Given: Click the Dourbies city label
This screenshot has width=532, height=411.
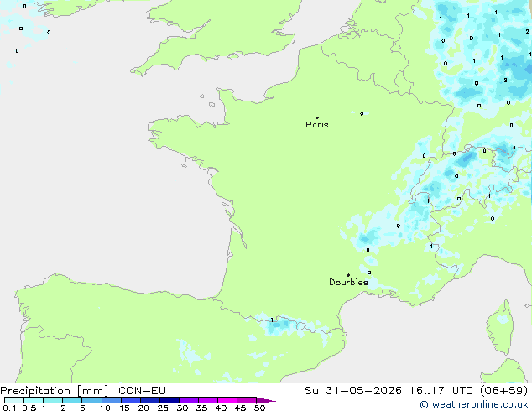Looking at the screenshot, I should (x=348, y=282).
